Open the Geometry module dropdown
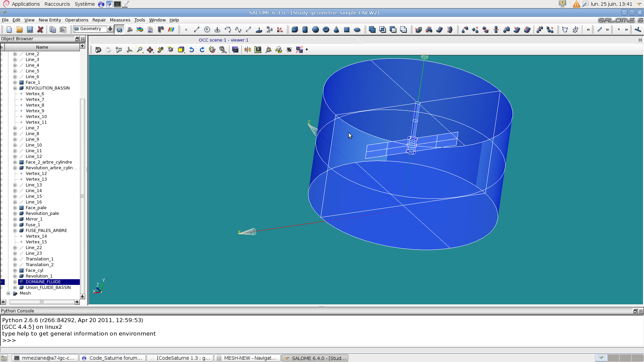 click(x=110, y=29)
